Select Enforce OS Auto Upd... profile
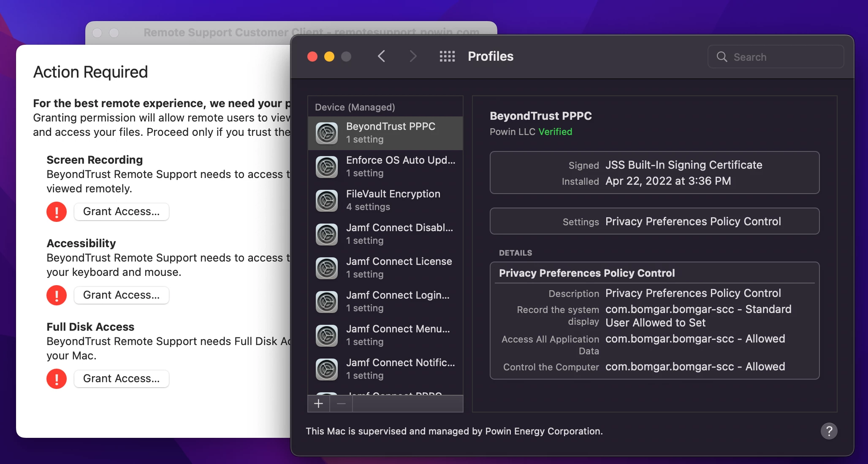 [385, 167]
